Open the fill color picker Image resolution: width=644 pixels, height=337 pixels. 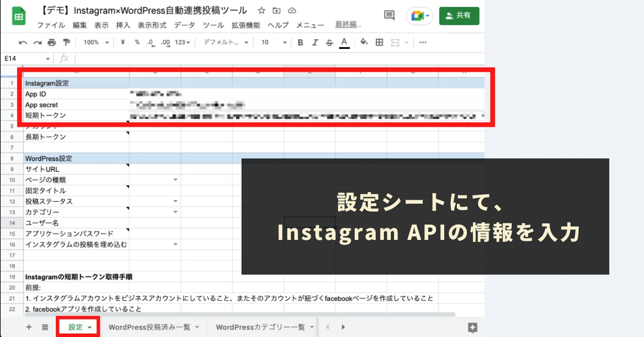[364, 42]
